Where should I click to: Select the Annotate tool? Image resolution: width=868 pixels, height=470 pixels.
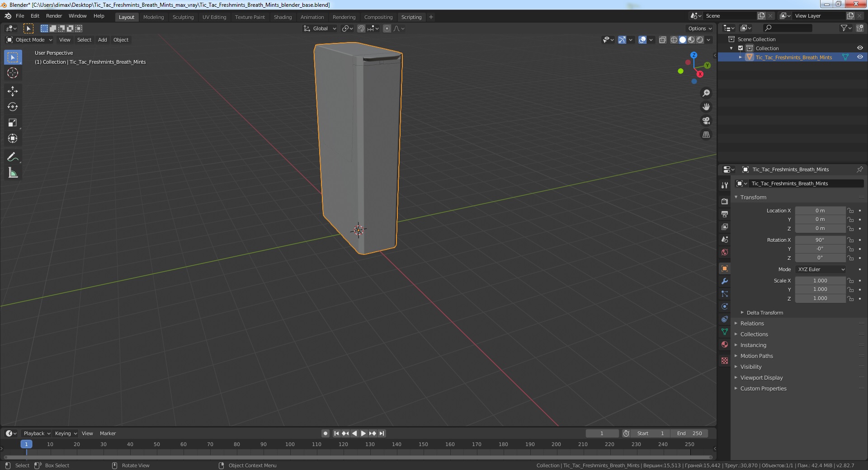tap(13, 157)
